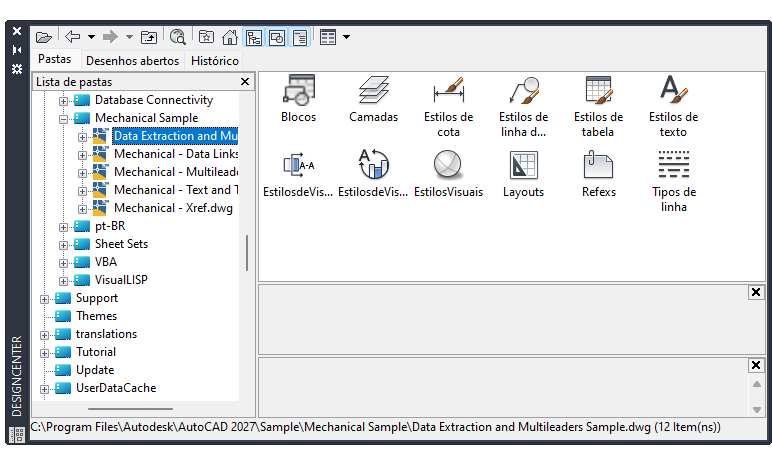Image resolution: width=772 pixels, height=463 pixels.
Task: Expand the Support folder
Action: 44,299
